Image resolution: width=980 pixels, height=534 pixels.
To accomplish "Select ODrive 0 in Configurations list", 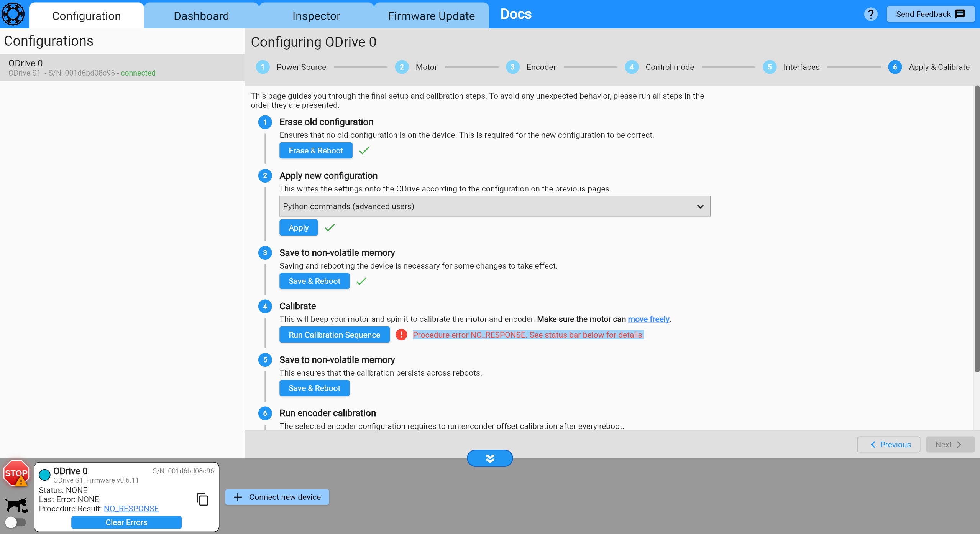I will click(122, 68).
